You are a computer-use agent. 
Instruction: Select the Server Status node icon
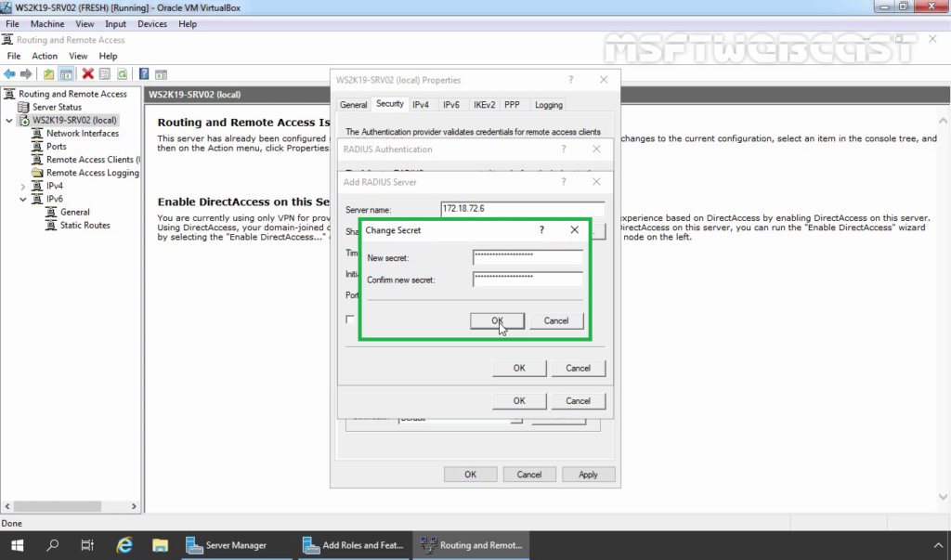click(23, 107)
